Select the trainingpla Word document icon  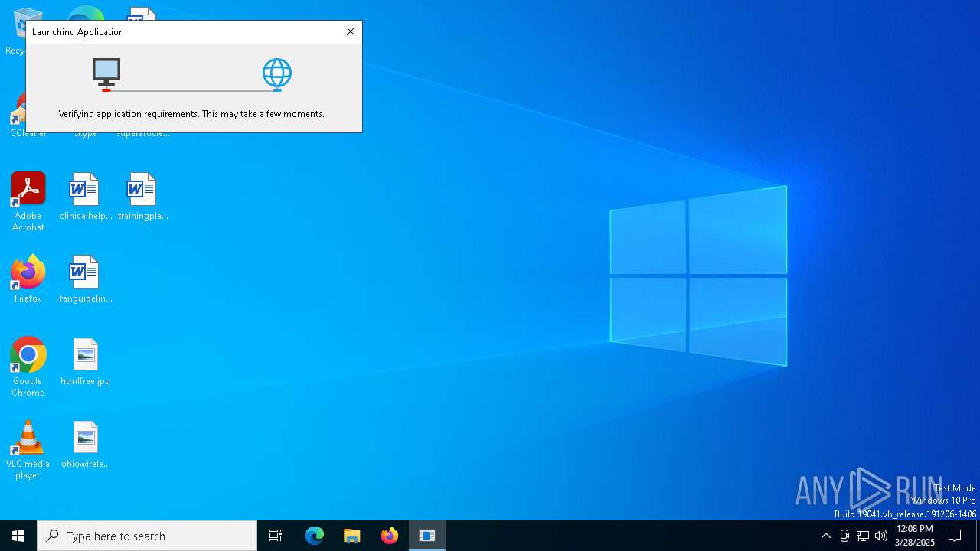pos(142,197)
